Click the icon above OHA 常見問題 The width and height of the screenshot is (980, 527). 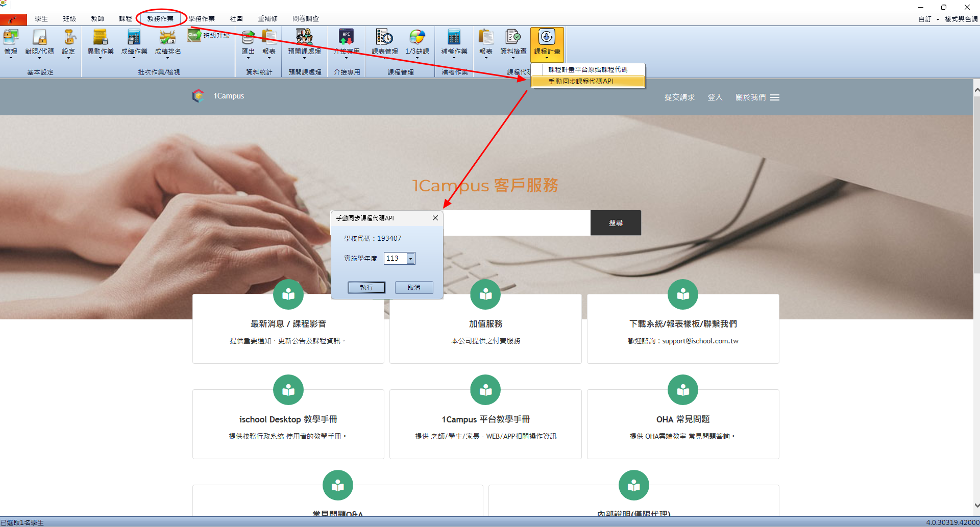[683, 390]
